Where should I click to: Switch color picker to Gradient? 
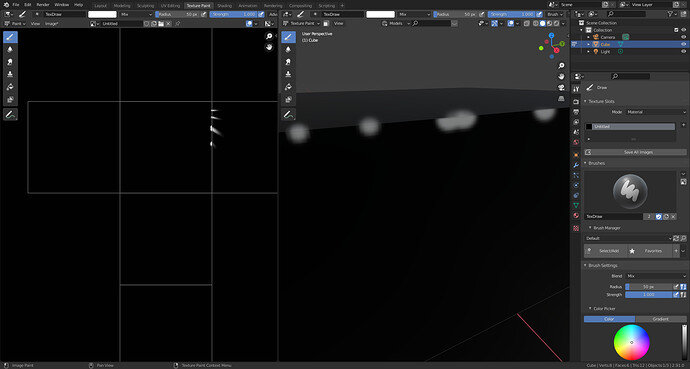point(661,319)
